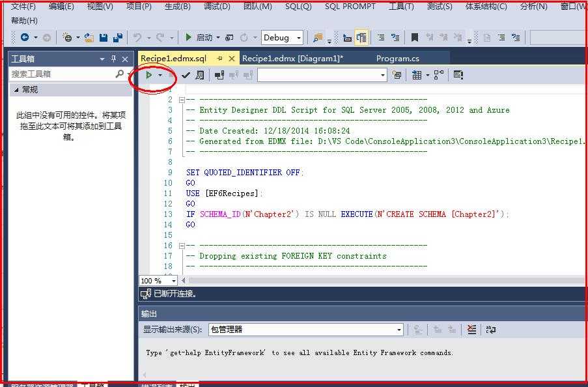Collapse the comment block at line 2
This screenshot has width=588, height=387.
pos(182,100)
